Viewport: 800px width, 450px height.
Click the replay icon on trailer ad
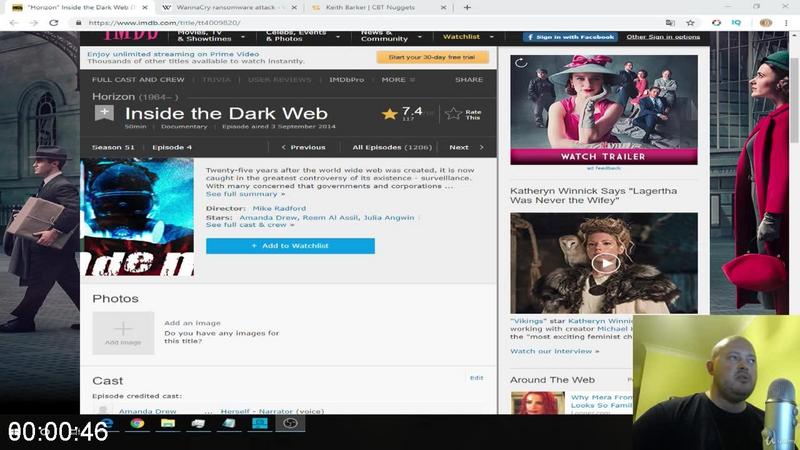[521, 63]
